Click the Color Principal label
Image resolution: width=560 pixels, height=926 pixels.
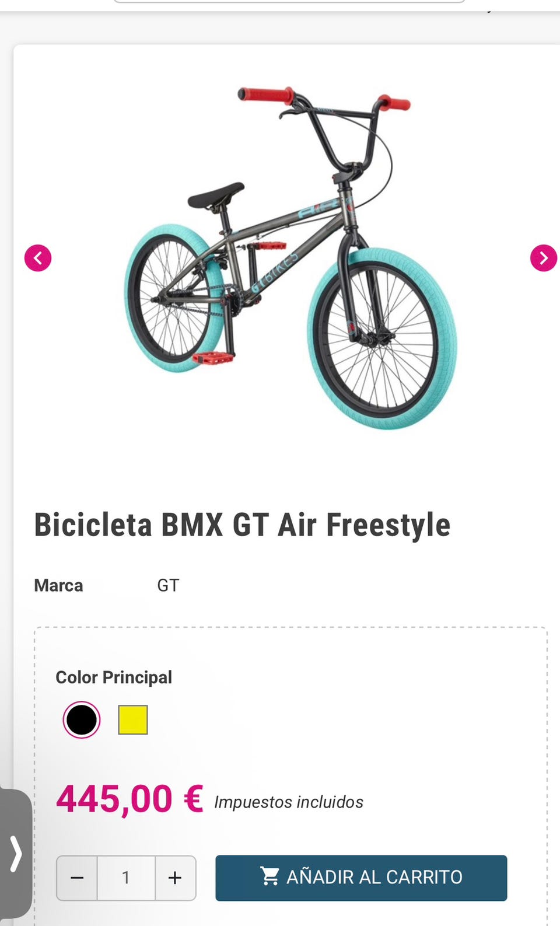tap(114, 677)
